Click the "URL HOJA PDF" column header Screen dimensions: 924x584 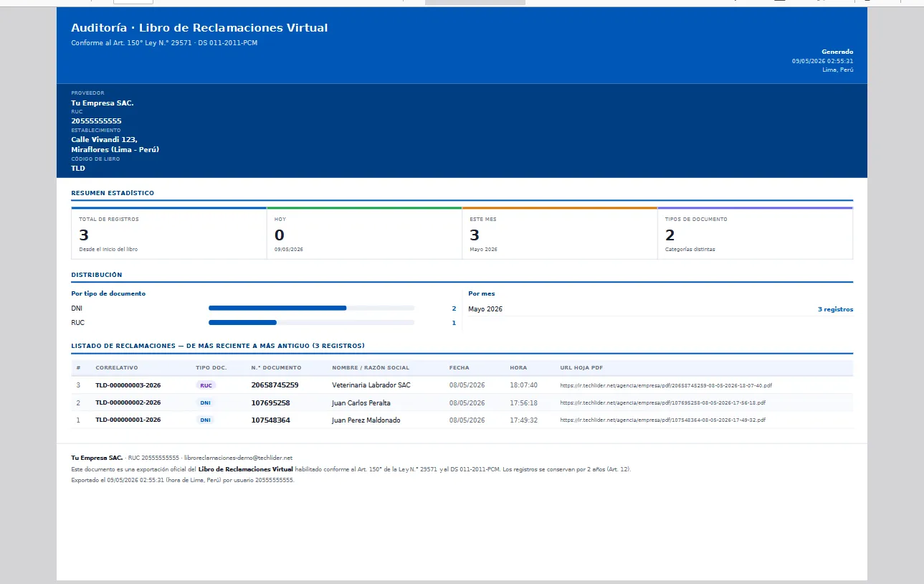[581, 367]
